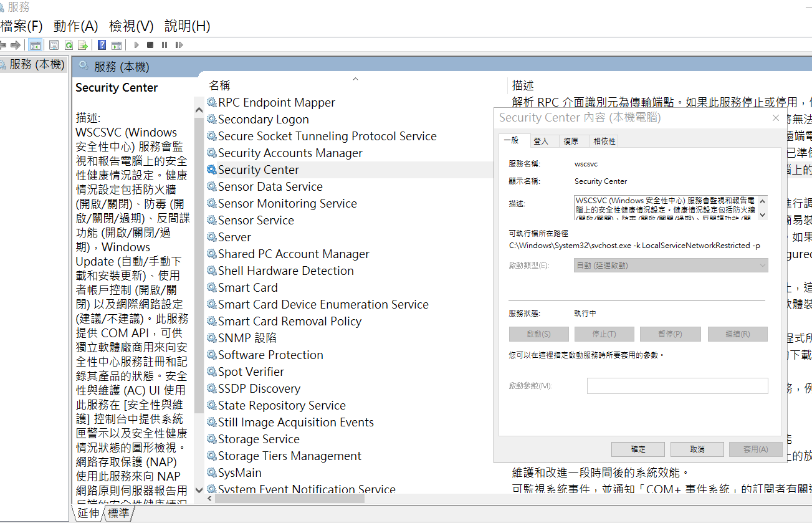Click the Pause Service toolbar icon
The image size is (812, 523).
point(165,45)
